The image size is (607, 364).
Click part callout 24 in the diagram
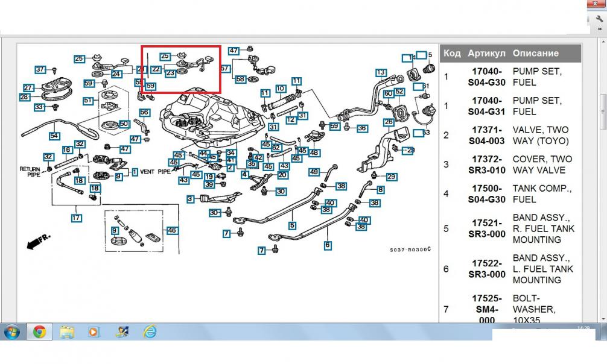(x=116, y=74)
